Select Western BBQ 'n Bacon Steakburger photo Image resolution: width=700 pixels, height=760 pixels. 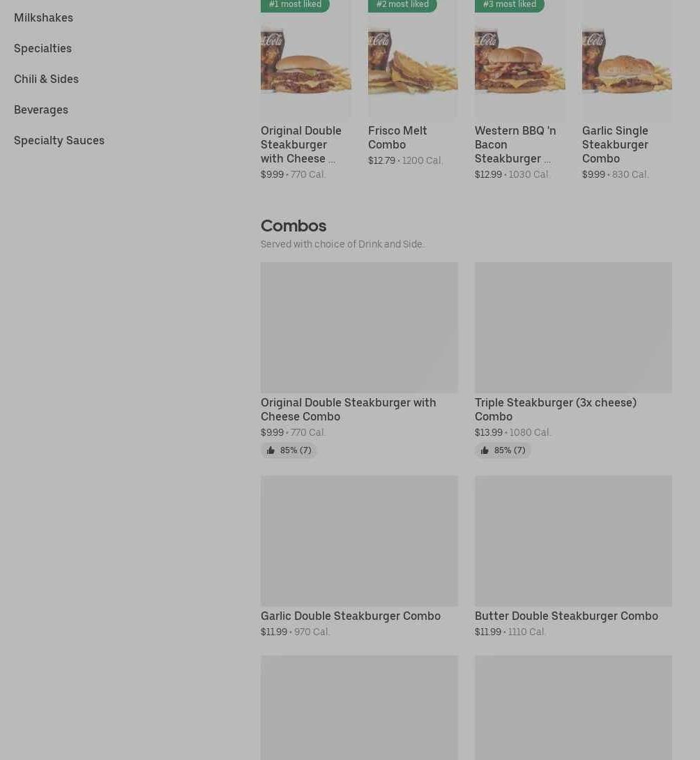point(519,61)
